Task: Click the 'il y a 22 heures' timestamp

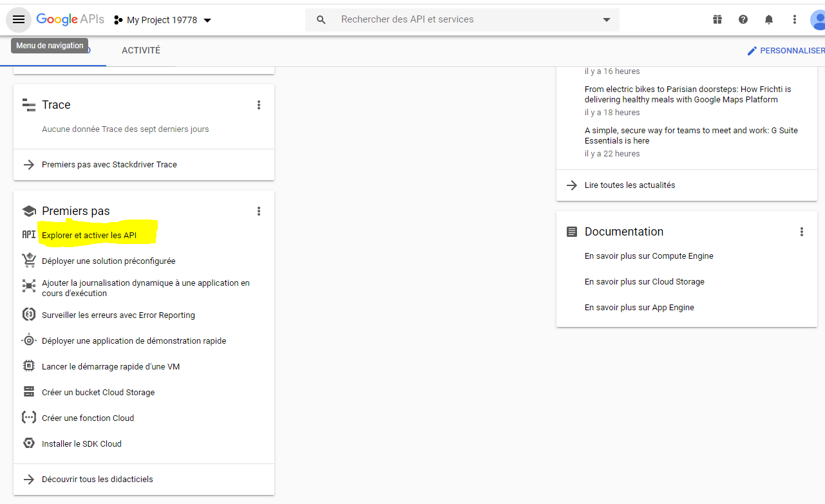Action: (x=612, y=154)
